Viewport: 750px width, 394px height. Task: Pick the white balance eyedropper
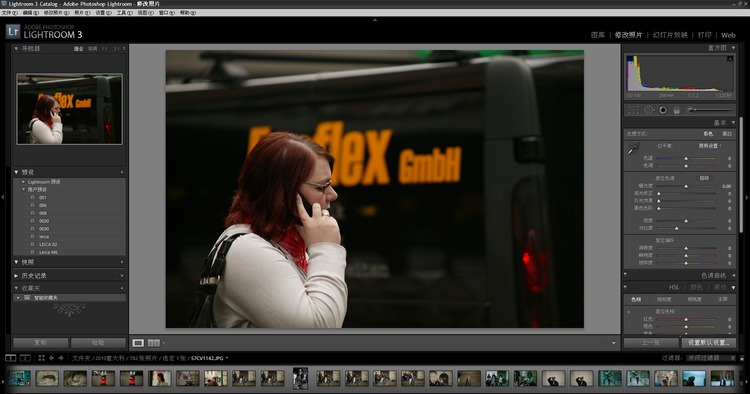[633, 149]
